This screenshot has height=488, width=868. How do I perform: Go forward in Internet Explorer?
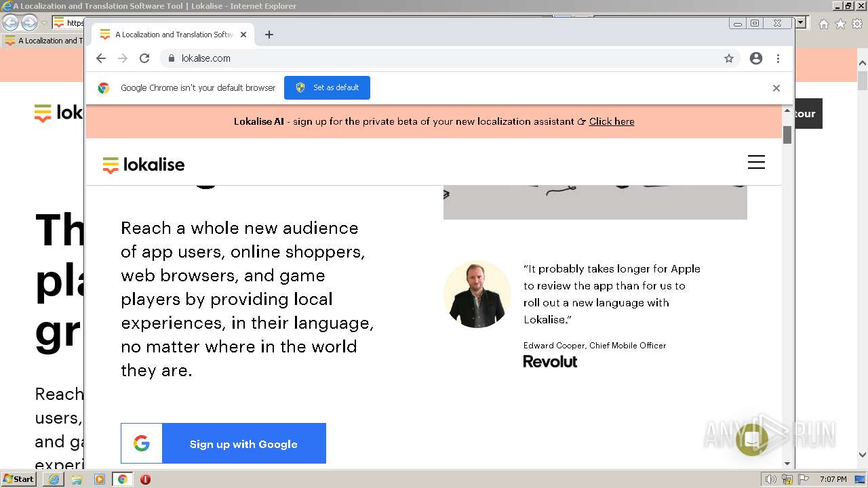coord(29,22)
